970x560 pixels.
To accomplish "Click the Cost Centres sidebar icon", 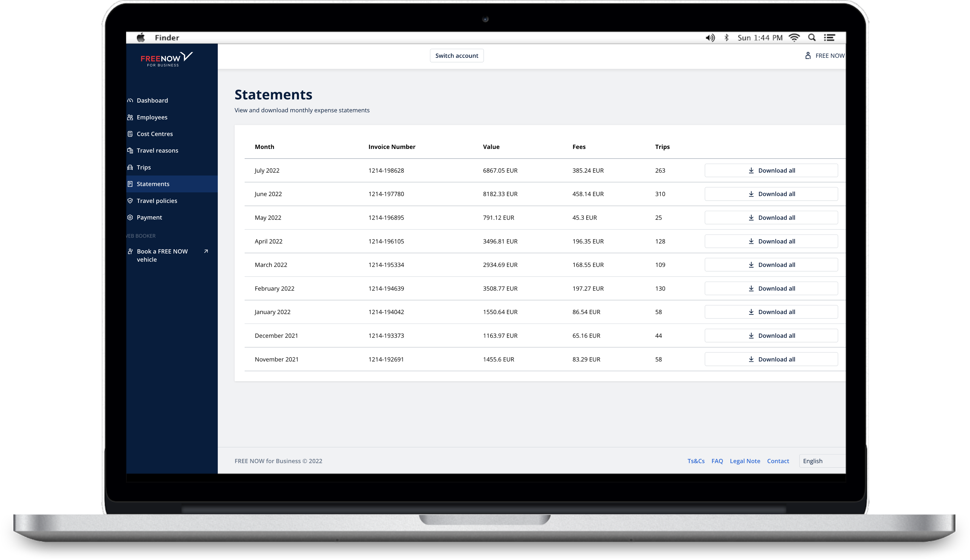I will [131, 133].
